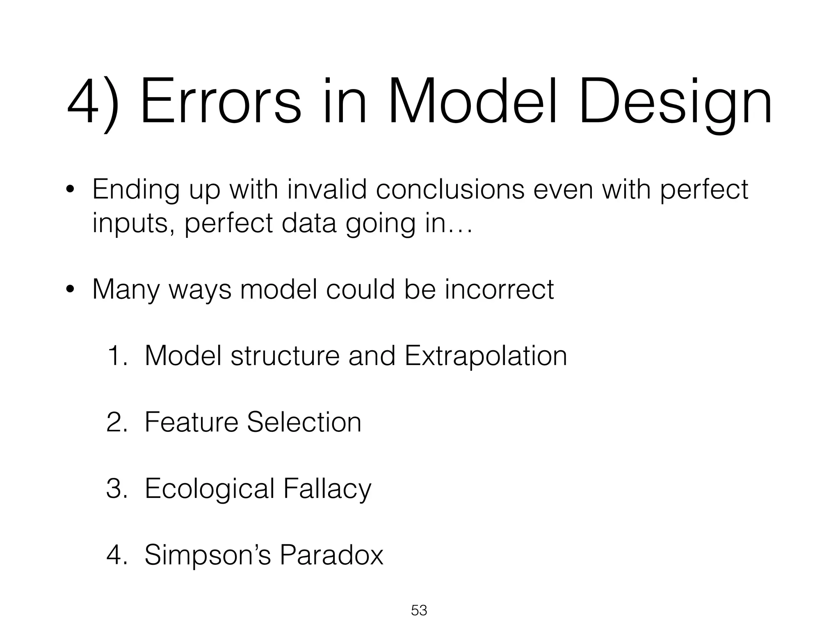
Task: Click list item "Simpson's Paradox"
Action: [263, 555]
